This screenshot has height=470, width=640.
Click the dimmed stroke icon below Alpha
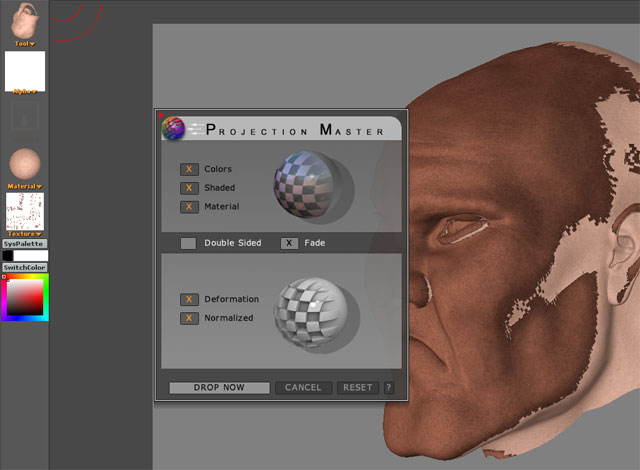25,116
